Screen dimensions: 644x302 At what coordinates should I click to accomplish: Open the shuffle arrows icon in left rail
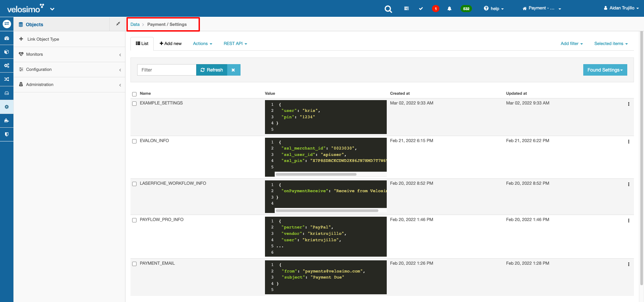coord(7,79)
